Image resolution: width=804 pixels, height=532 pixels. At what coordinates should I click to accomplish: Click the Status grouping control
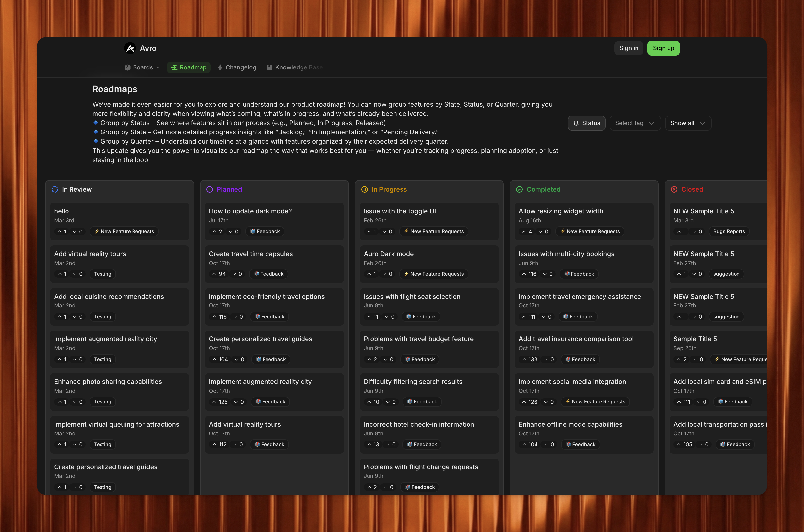pos(587,123)
